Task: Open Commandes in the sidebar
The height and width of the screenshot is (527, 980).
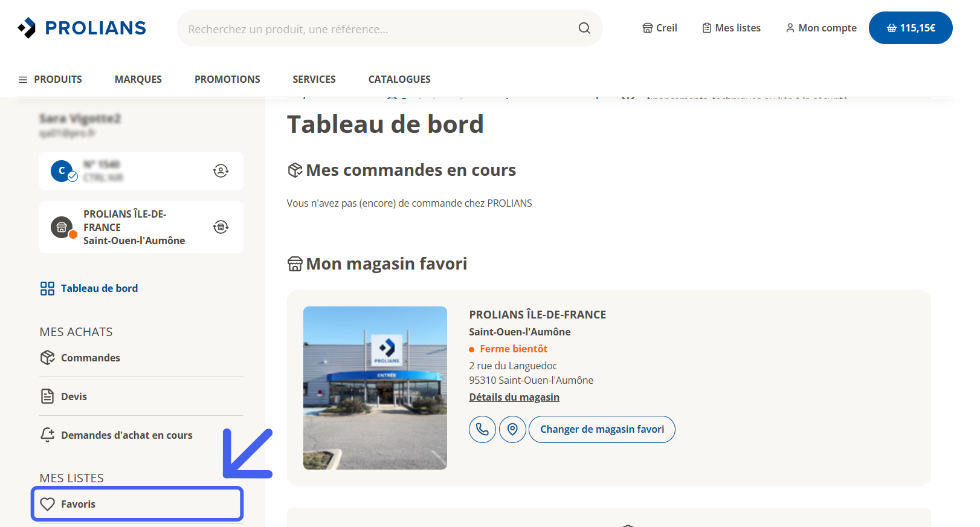Action: tap(91, 358)
